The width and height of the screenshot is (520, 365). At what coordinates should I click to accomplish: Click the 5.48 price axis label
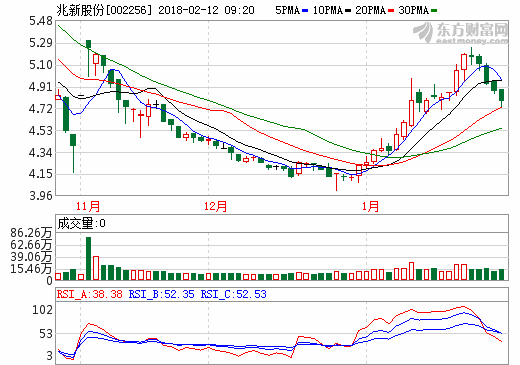tap(41, 21)
